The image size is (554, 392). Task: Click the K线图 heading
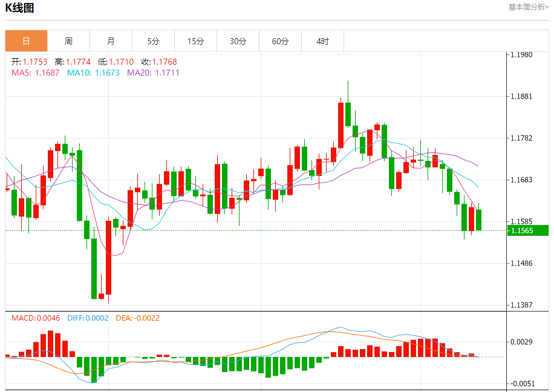pos(20,8)
